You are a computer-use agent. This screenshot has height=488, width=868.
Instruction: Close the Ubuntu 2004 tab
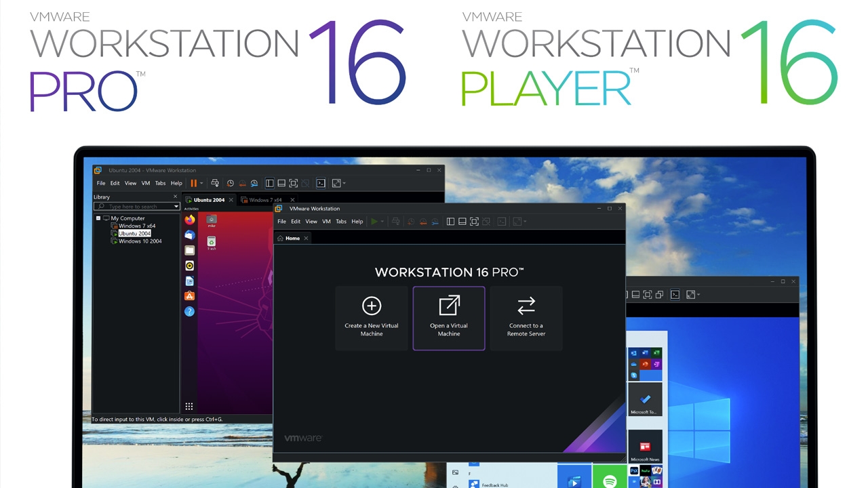[231, 200]
